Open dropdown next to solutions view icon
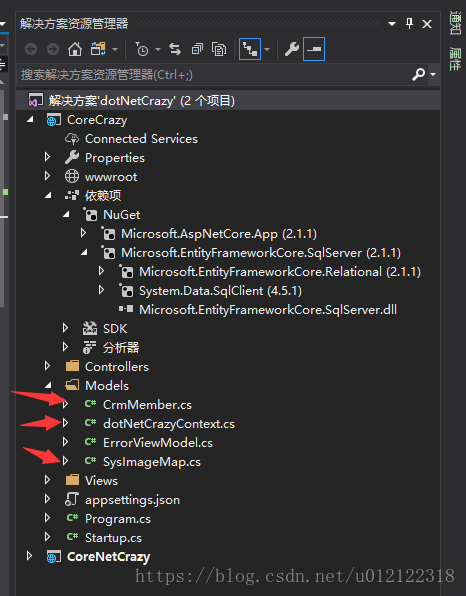466x596 pixels. tap(115, 49)
